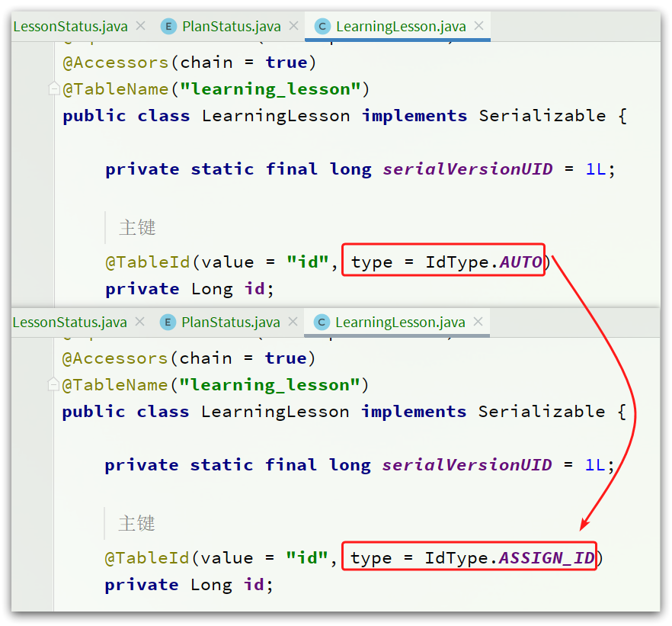Click serialVersionUID in lower editor
The width and height of the screenshot is (672, 626).
click(467, 465)
